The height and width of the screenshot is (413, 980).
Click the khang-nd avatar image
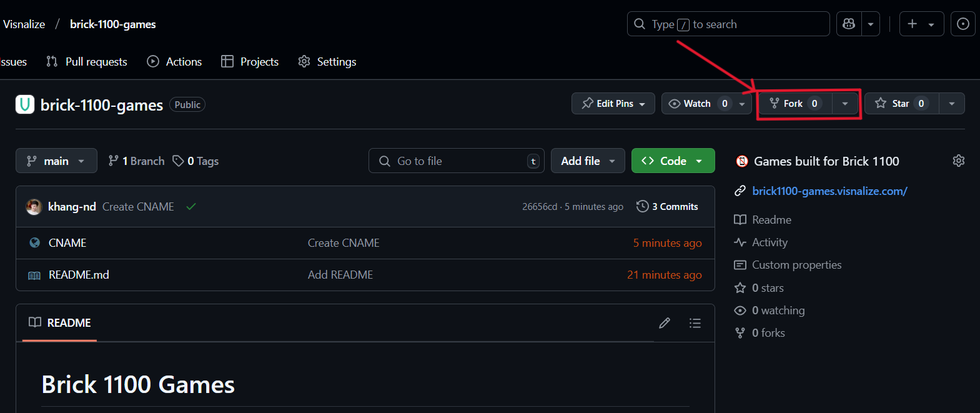[x=34, y=207]
